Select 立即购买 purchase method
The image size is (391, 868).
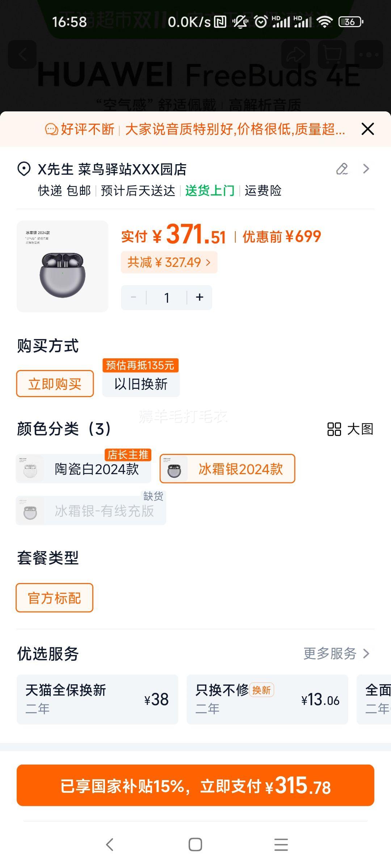pyautogui.click(x=55, y=384)
